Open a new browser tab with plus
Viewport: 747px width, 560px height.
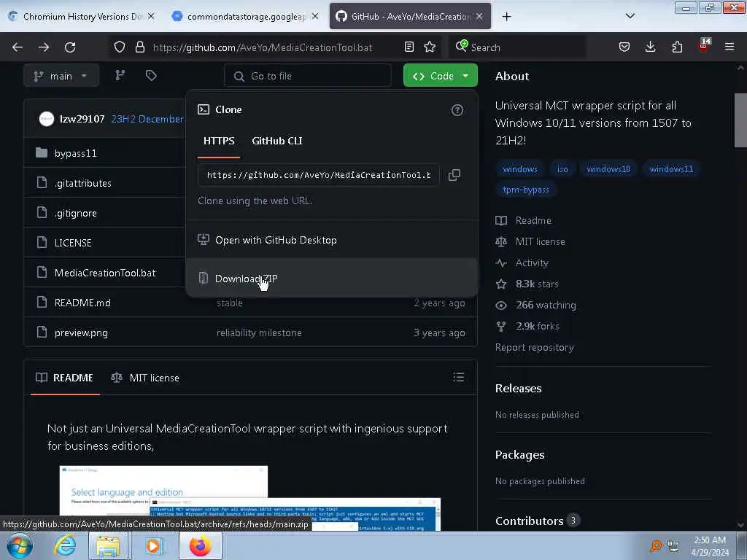click(x=506, y=17)
